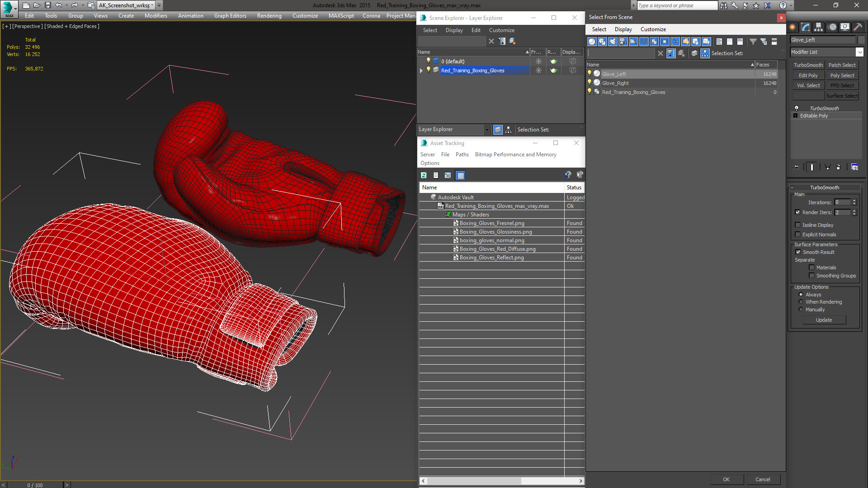Toggle Display Shapes filter in Select From Scene
Image resolution: width=868 pixels, height=488 pixels.
coord(602,42)
